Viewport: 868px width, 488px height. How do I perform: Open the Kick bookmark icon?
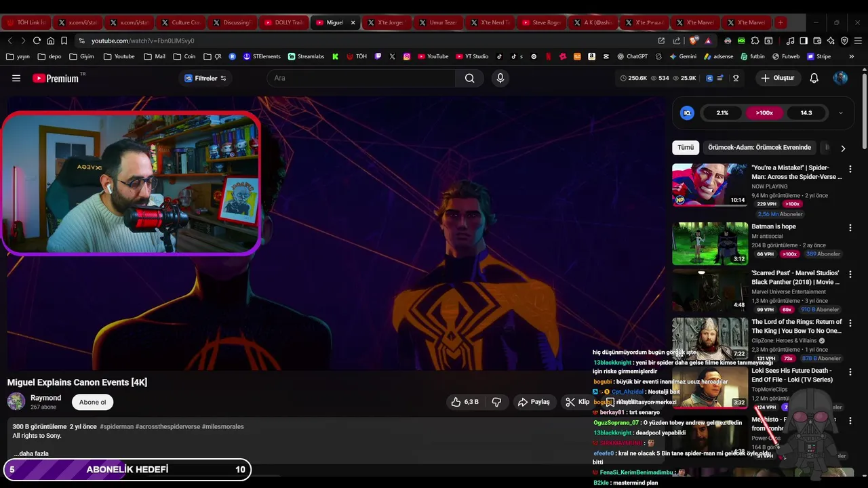click(335, 56)
